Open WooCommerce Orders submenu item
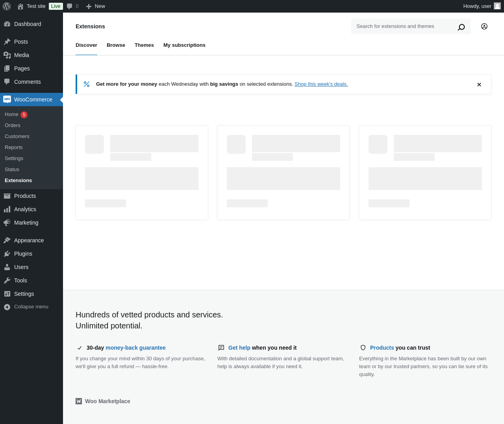504x424 pixels. pos(13,125)
